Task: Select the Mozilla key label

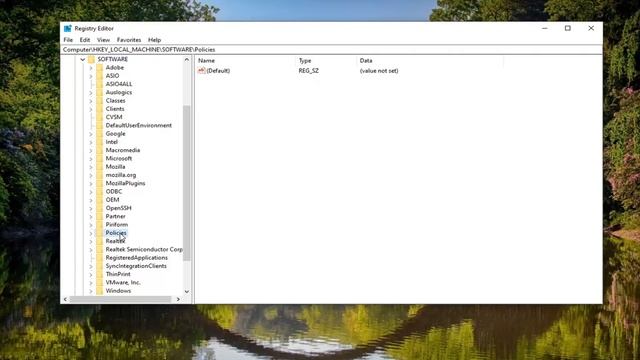Action: coord(116,167)
